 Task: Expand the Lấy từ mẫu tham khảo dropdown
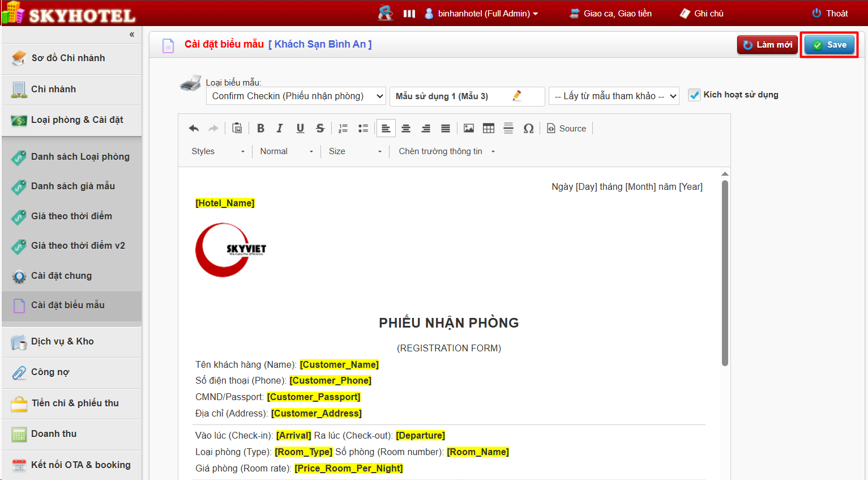coord(614,96)
